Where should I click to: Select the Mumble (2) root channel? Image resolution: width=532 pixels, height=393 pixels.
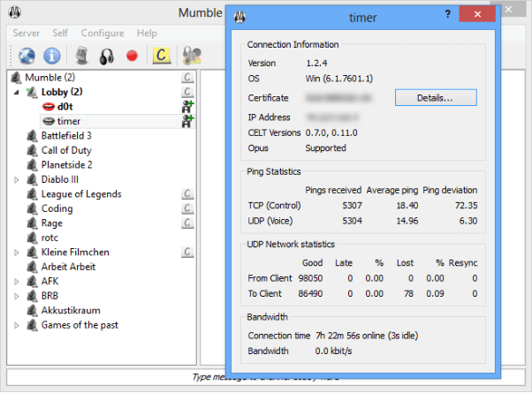click(x=49, y=78)
